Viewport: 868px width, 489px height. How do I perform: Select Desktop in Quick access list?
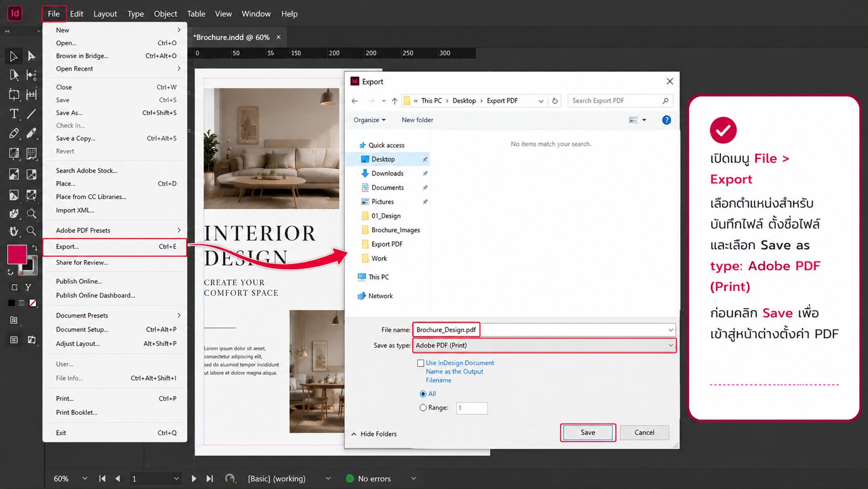(389, 160)
